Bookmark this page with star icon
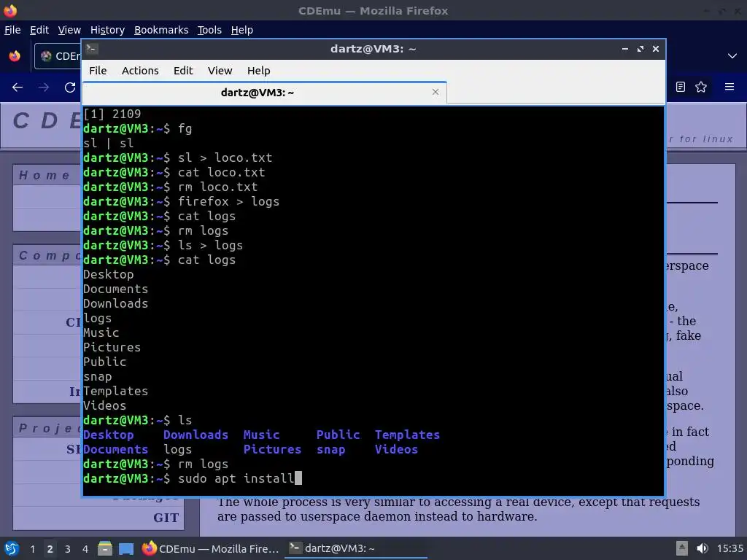Viewport: 747px width, 560px height. click(701, 87)
